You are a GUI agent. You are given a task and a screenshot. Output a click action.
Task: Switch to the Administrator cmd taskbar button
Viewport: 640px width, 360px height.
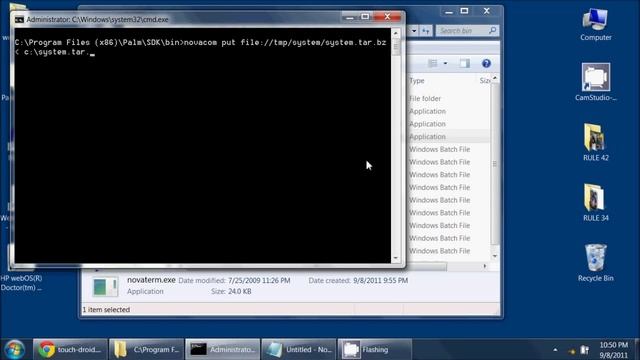pyautogui.click(x=222, y=349)
